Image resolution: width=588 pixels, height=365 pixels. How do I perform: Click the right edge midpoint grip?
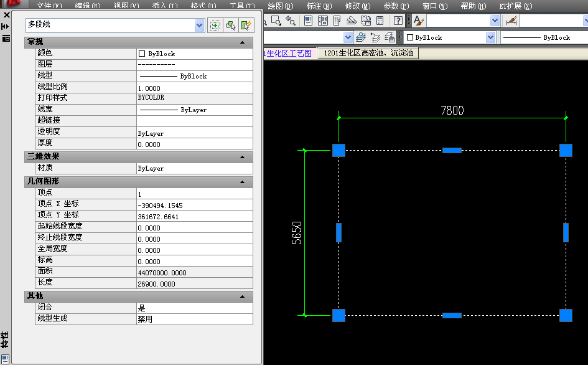[566, 232]
